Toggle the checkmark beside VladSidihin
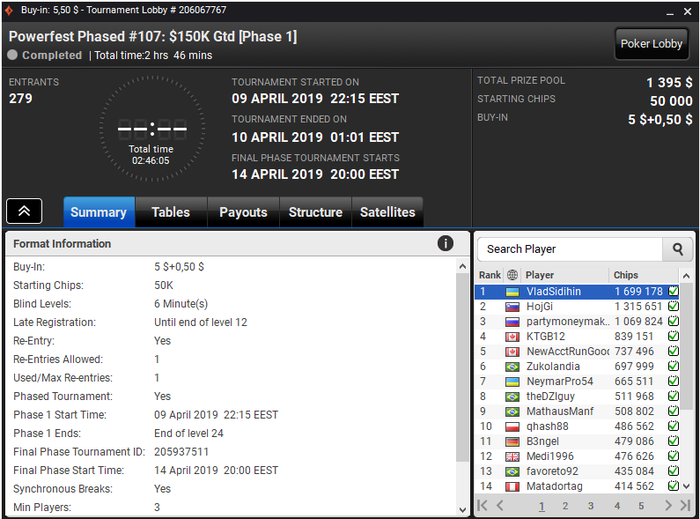The width and height of the screenshot is (700, 519). [673, 291]
